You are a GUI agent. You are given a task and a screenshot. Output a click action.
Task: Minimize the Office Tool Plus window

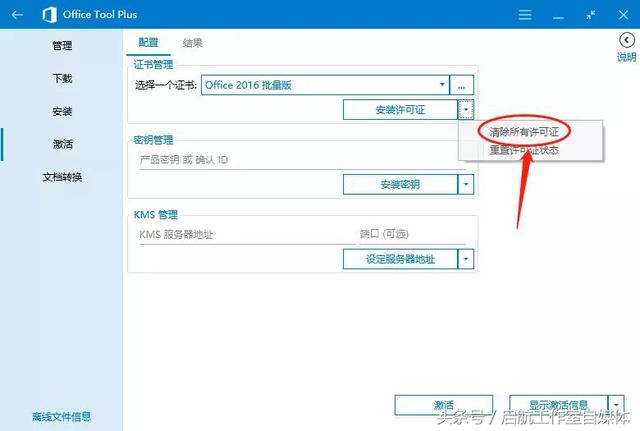(558, 18)
